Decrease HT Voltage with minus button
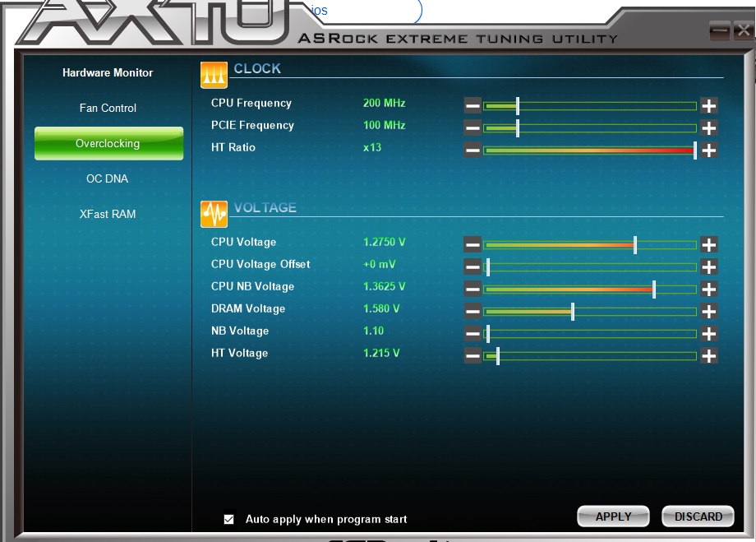Viewport: 756px width, 542px height. coord(472,355)
